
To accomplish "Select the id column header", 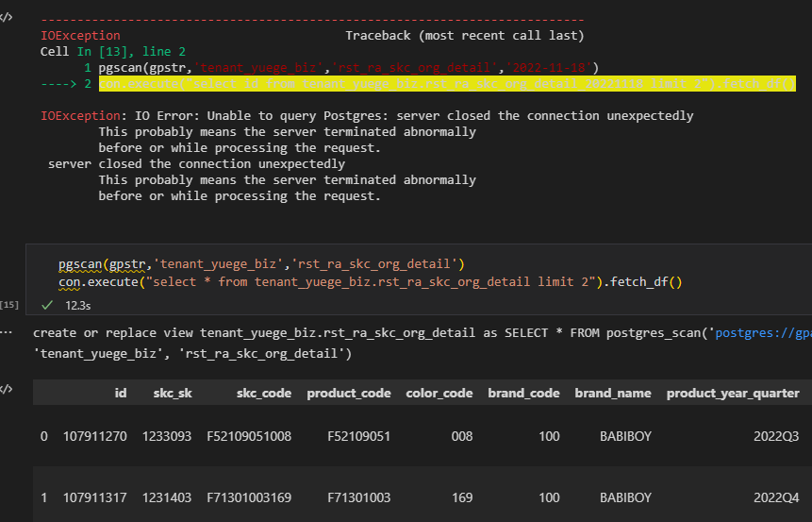I will coord(121,393).
